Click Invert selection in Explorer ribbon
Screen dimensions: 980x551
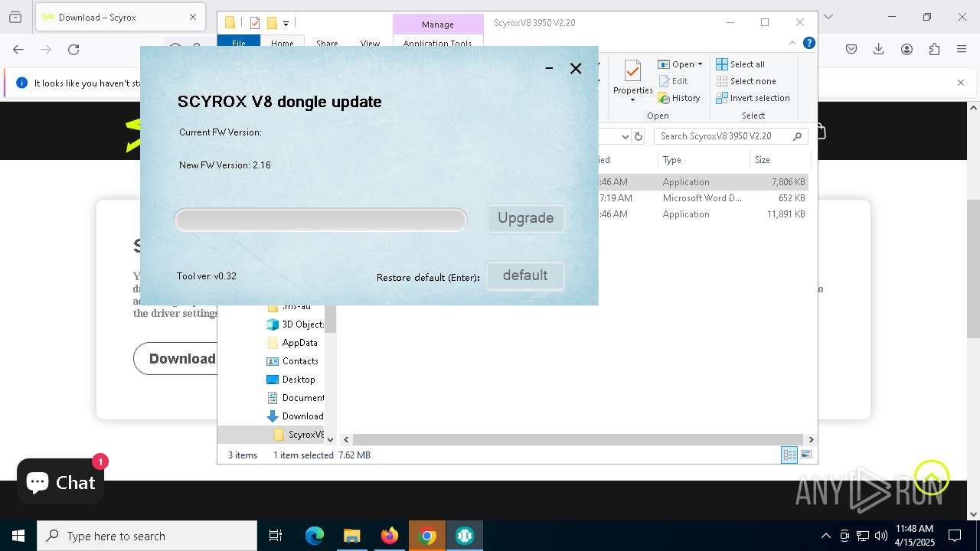753,98
